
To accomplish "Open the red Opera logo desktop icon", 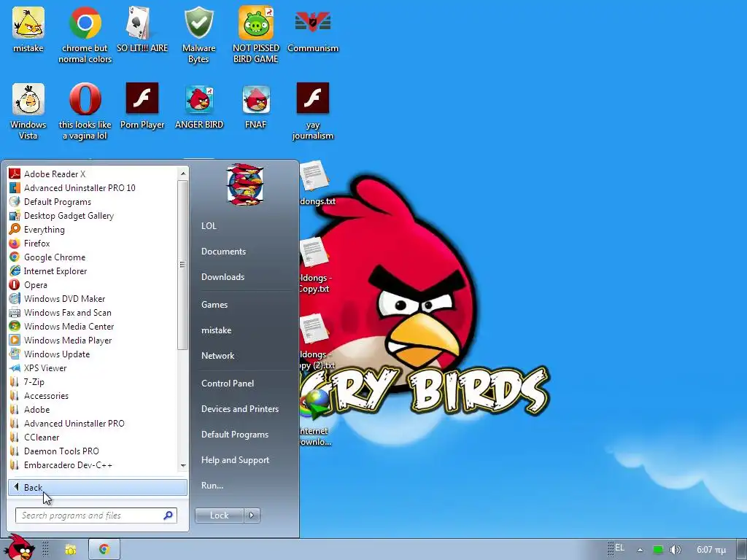I will click(85, 99).
